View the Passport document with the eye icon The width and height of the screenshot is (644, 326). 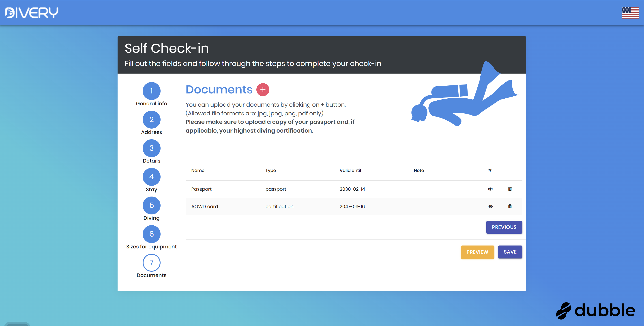coord(490,189)
